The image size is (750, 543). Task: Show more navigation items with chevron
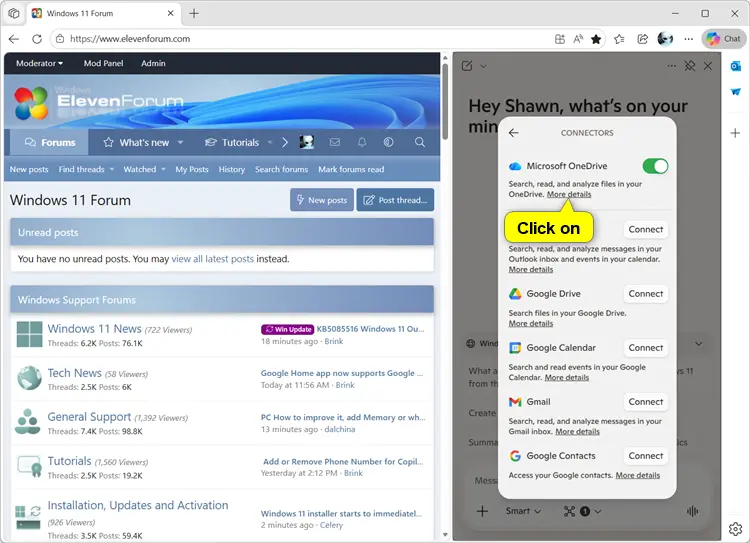[285, 142]
